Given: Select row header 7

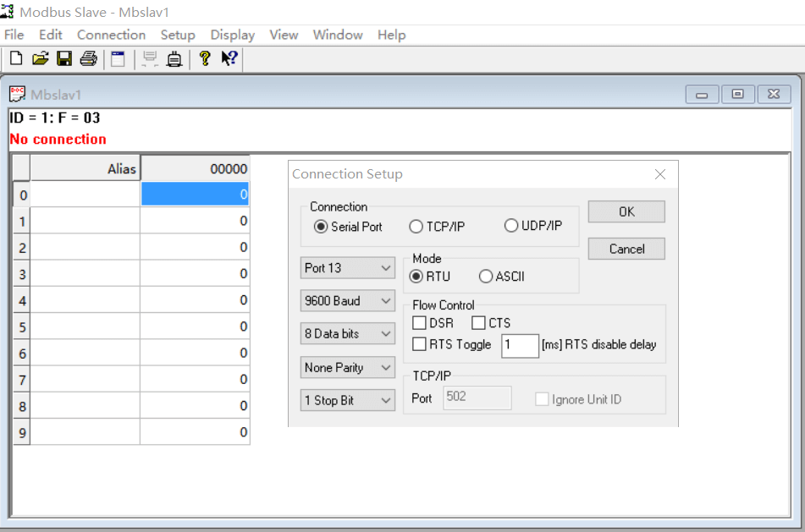Looking at the screenshot, I should (x=22, y=380).
